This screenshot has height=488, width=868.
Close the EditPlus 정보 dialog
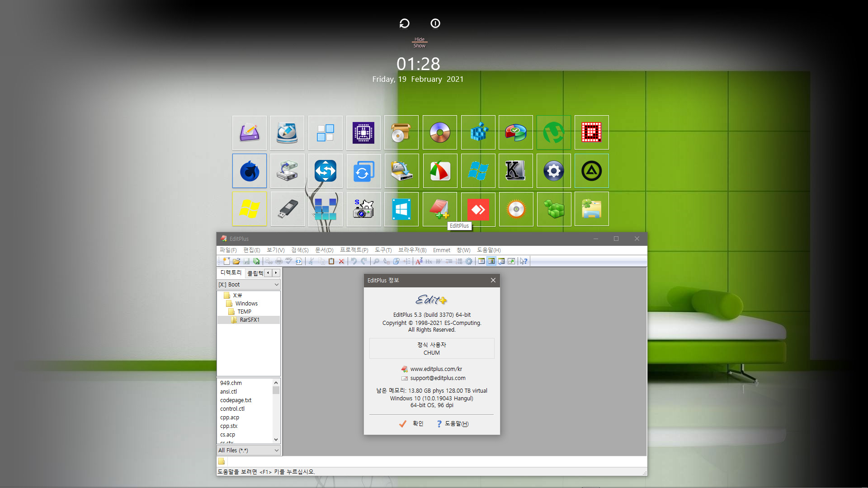(493, 281)
